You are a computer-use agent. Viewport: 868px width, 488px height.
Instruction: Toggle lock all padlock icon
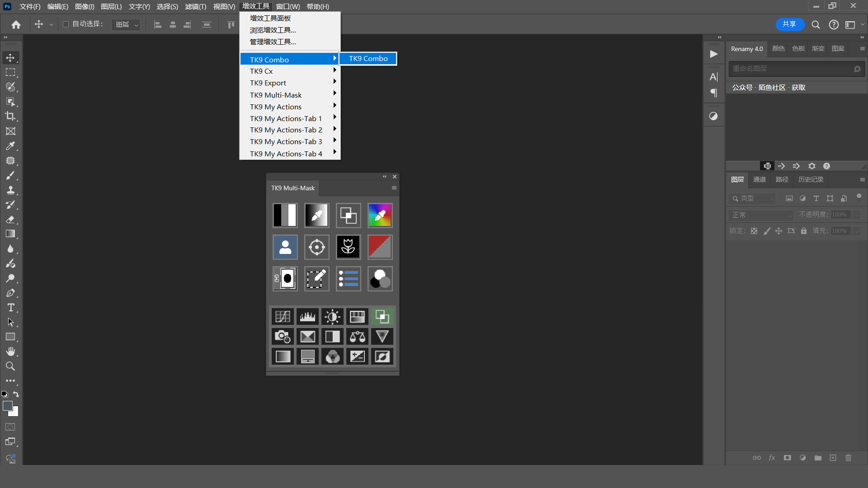(804, 231)
